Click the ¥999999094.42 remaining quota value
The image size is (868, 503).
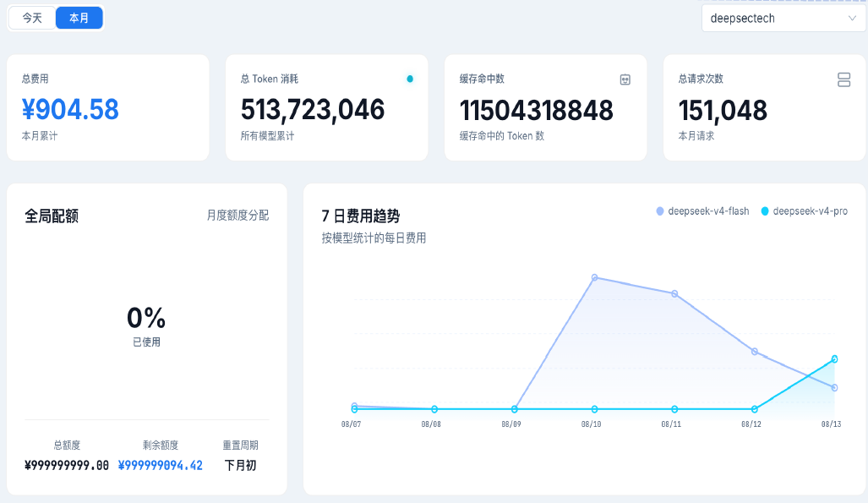point(161,465)
